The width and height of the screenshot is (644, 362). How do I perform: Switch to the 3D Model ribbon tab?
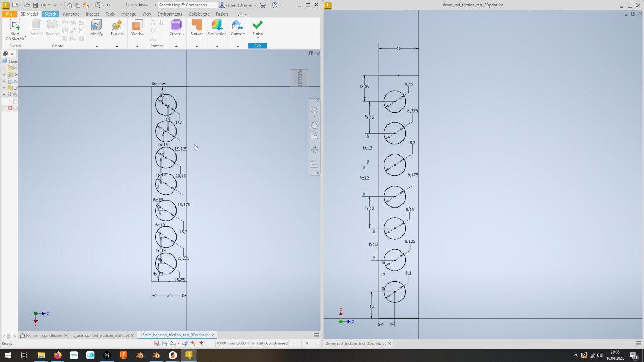pyautogui.click(x=29, y=14)
